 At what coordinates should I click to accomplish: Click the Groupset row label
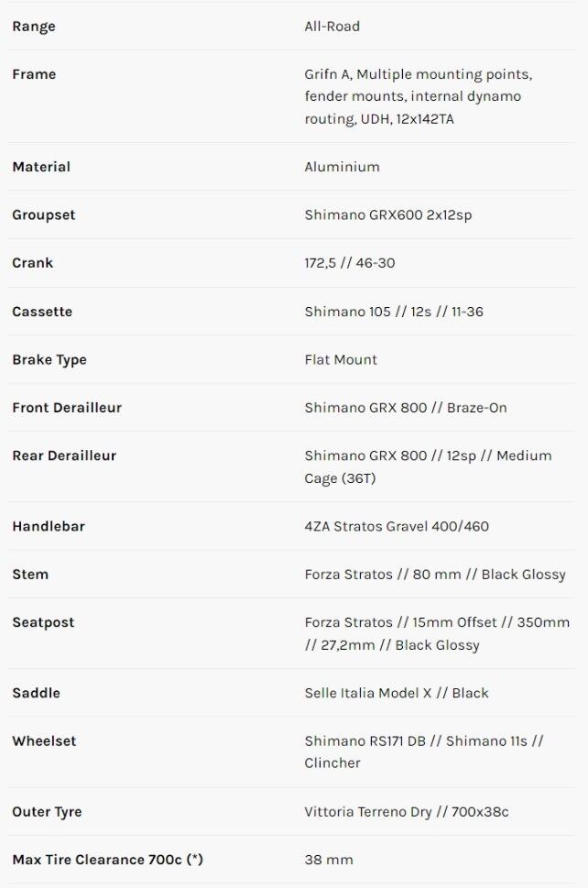pyautogui.click(x=44, y=215)
